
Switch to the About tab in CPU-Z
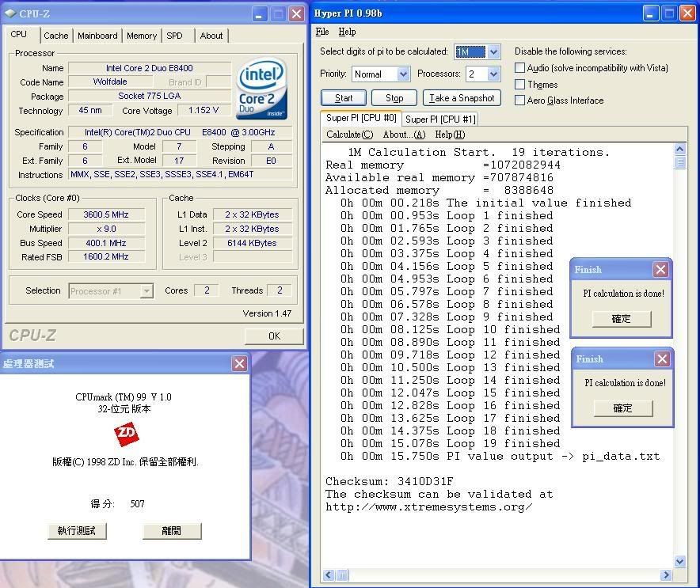point(211,36)
